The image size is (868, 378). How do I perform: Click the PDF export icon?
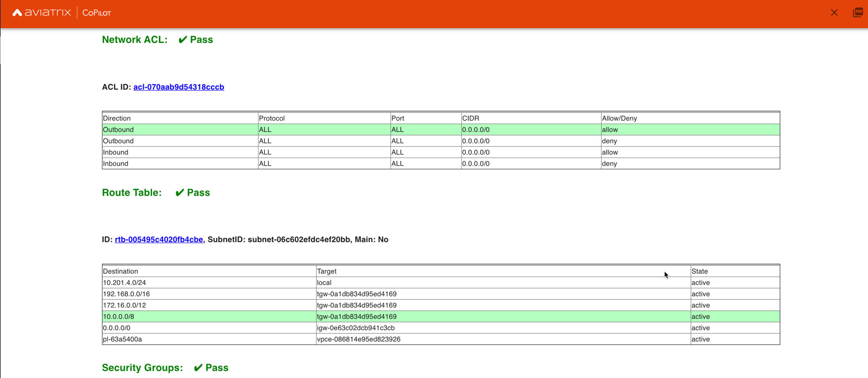coord(858,13)
